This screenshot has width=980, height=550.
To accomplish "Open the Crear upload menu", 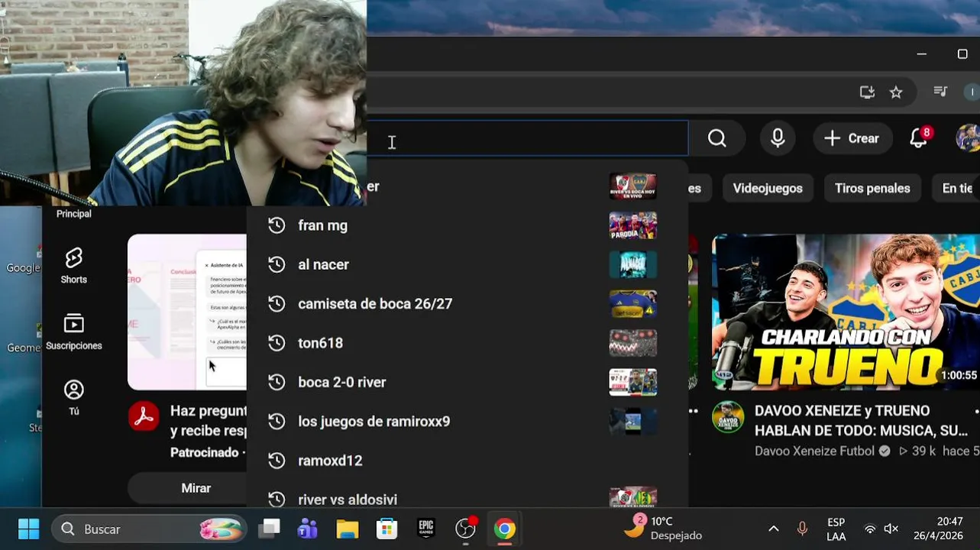I will [852, 138].
